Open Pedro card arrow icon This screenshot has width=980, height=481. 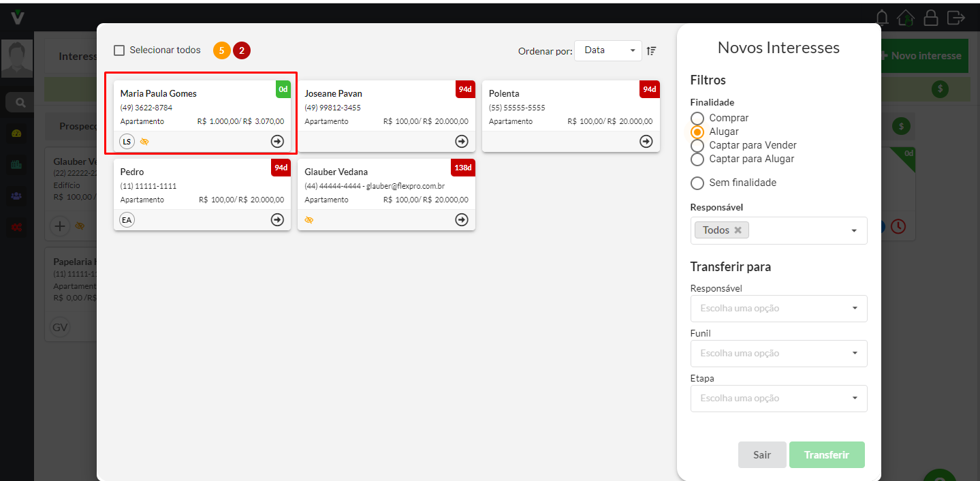tap(277, 219)
